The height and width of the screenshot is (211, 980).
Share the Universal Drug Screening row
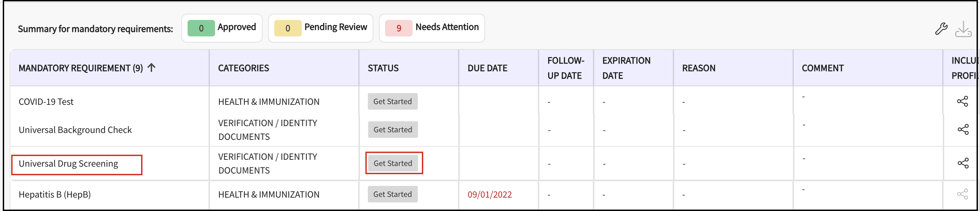pyautogui.click(x=963, y=163)
